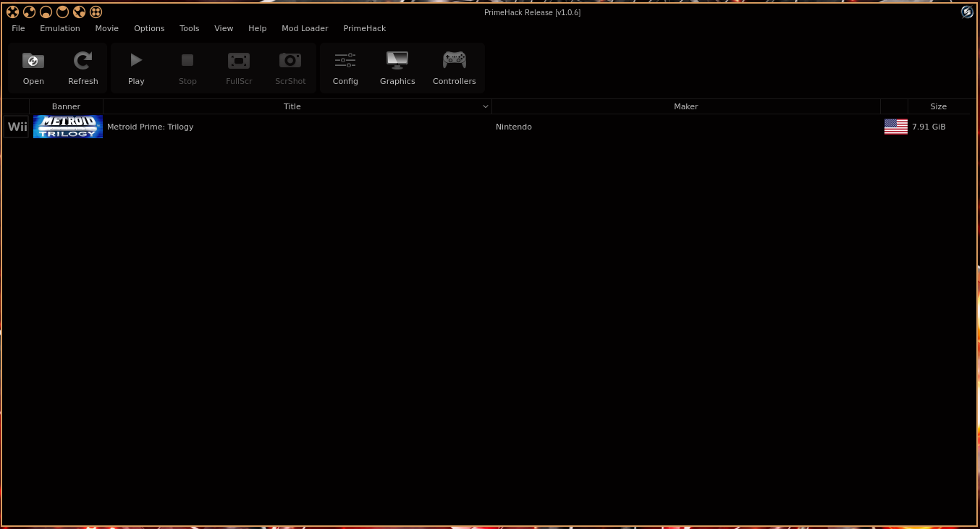Open the Config settings from the toolbar
Image resolution: width=980 pixels, height=529 pixels.
click(345, 68)
